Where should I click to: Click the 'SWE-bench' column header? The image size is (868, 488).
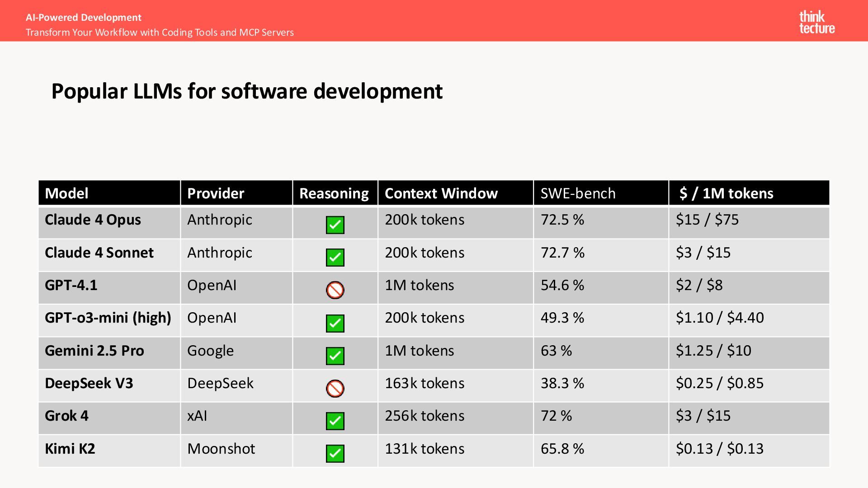pos(601,193)
